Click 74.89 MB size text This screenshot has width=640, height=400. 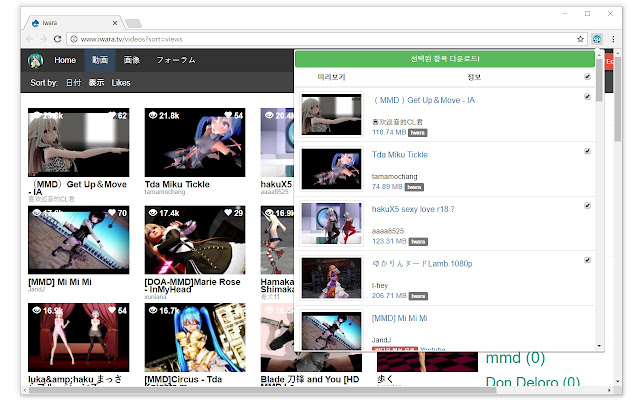click(x=387, y=187)
